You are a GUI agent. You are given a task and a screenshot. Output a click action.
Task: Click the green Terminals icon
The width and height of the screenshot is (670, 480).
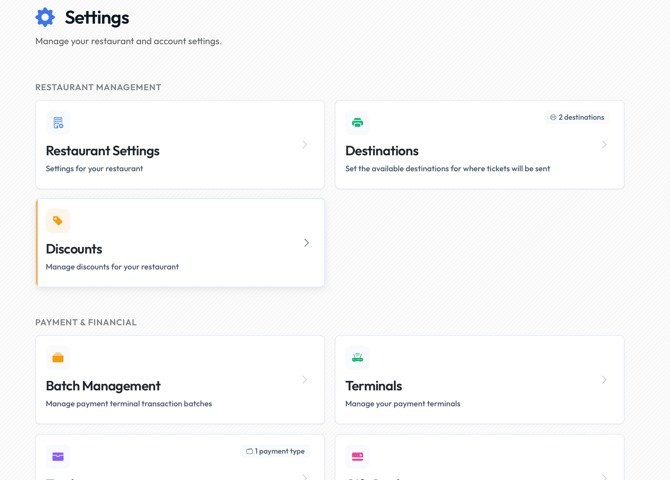pos(357,358)
